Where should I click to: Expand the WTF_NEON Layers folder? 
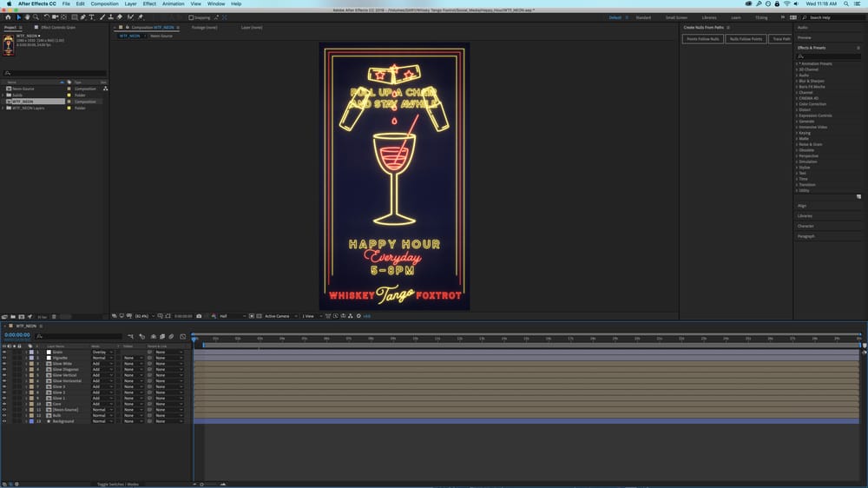tap(3, 108)
